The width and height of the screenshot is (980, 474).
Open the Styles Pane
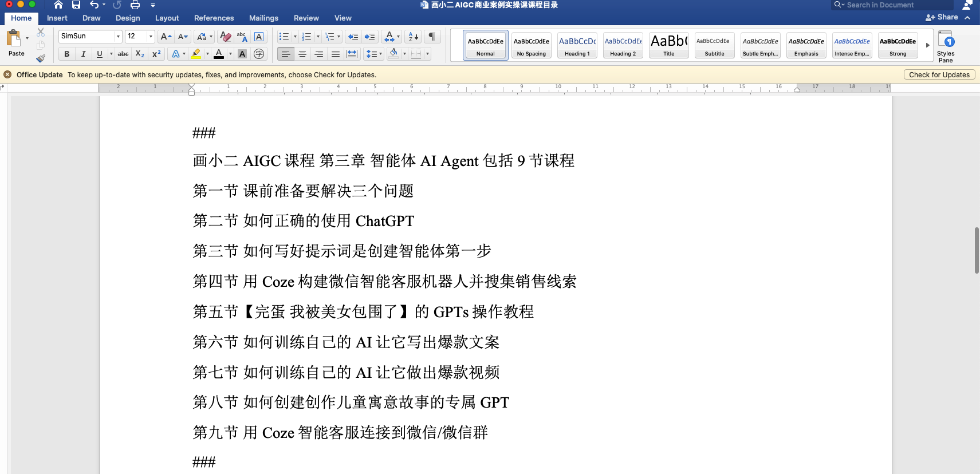(946, 46)
